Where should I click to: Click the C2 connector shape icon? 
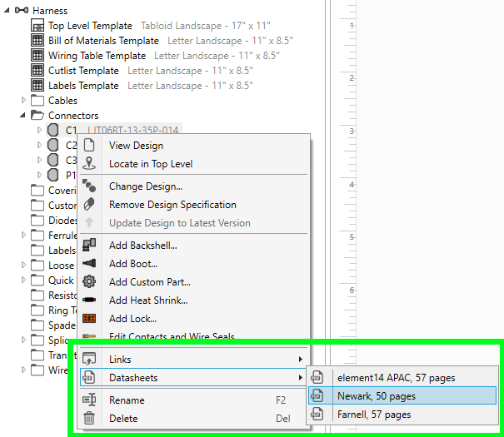click(x=52, y=145)
